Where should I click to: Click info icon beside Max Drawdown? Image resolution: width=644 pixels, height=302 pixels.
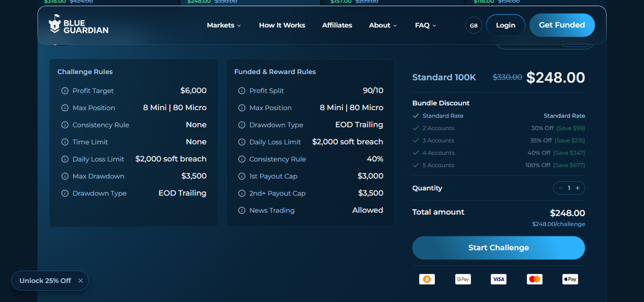tap(65, 176)
